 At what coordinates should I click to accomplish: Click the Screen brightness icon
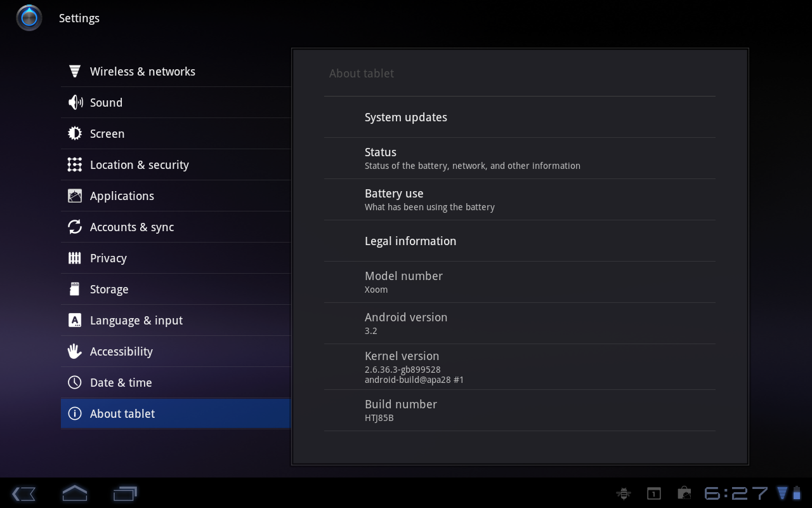tap(75, 133)
